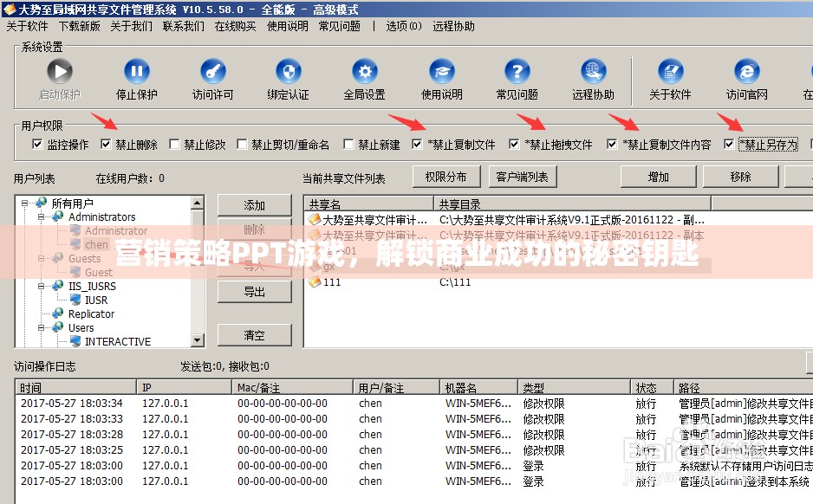Collapse the Users tree node
813x504 pixels.
(x=41, y=328)
